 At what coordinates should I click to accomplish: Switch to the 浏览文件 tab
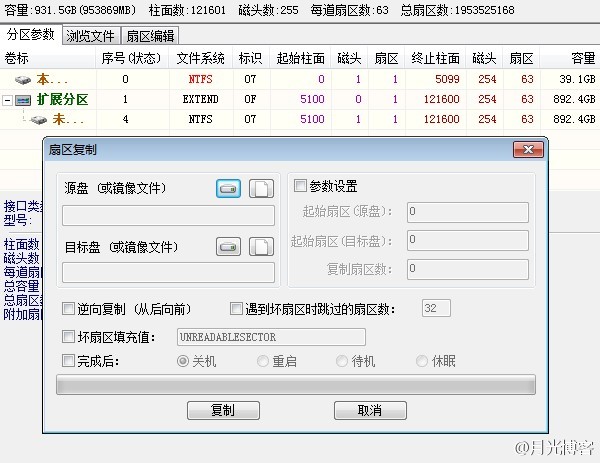coord(91,35)
